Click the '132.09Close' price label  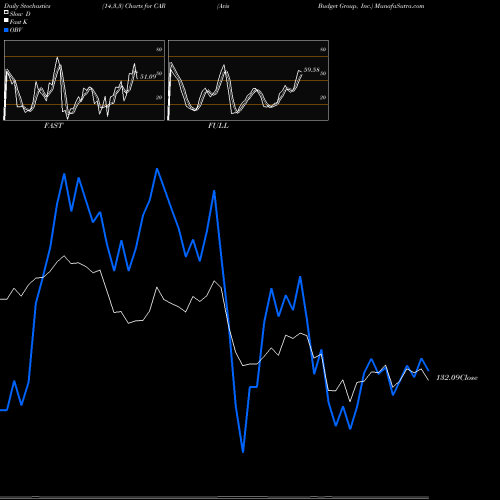[457, 378]
